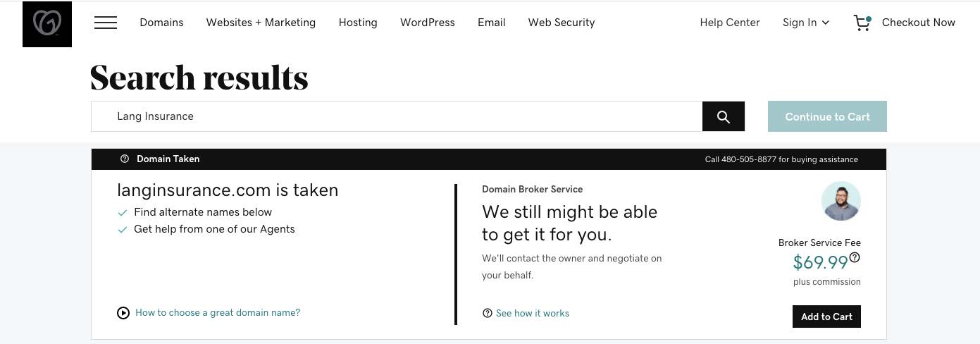Click the domain search input field

pyautogui.click(x=396, y=117)
